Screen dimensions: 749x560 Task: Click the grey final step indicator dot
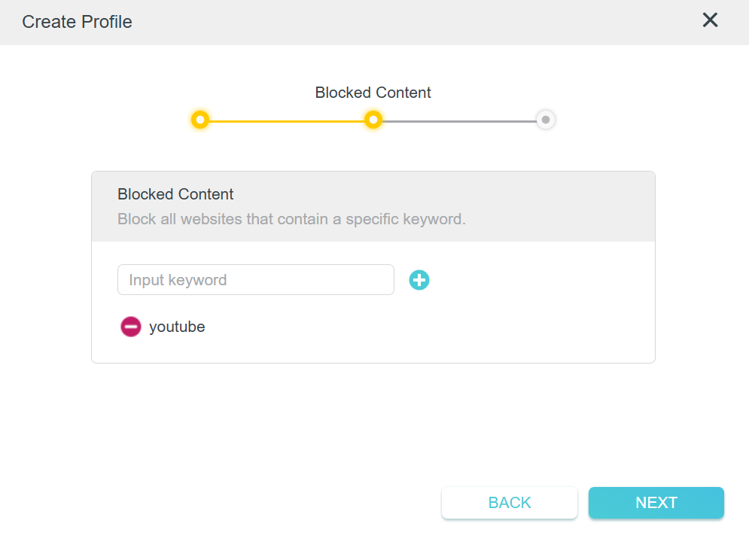[x=546, y=120]
